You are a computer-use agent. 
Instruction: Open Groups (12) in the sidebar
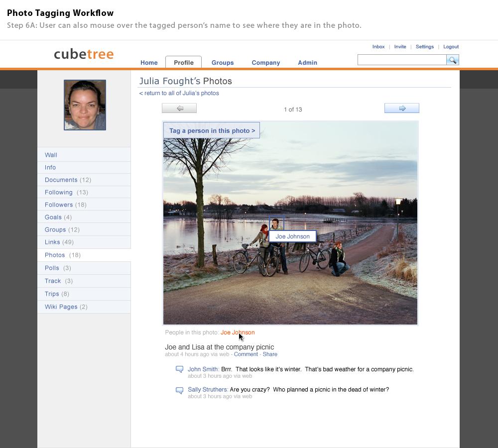coord(84,229)
